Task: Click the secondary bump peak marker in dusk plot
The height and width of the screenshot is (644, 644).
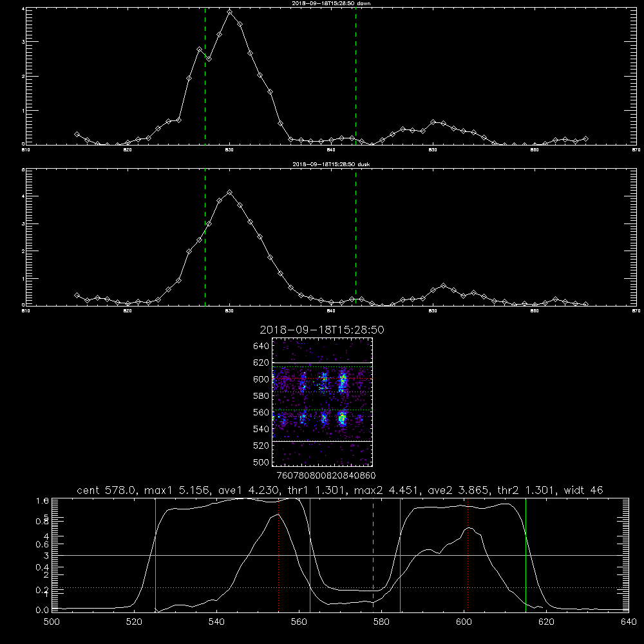Action: pos(443,285)
